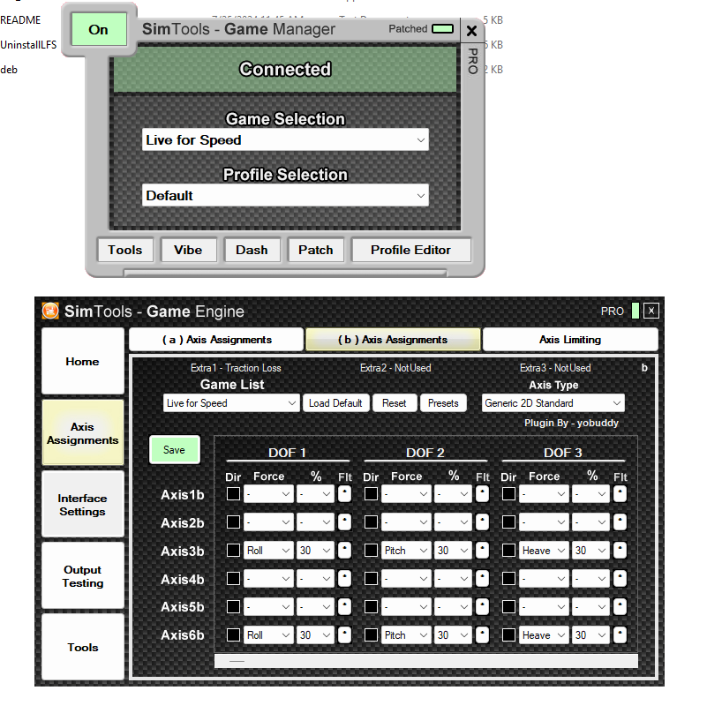Switch to Axis Limiting tab

pyautogui.click(x=570, y=340)
